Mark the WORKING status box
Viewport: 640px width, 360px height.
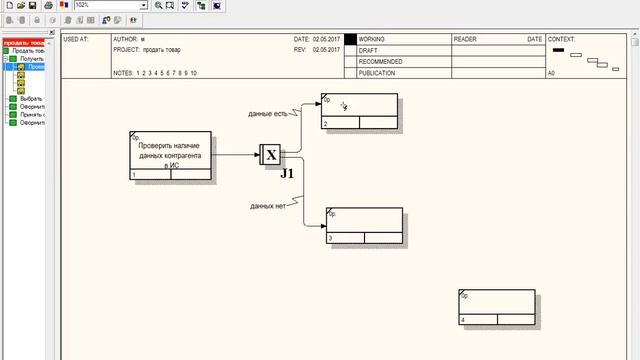[350, 39]
